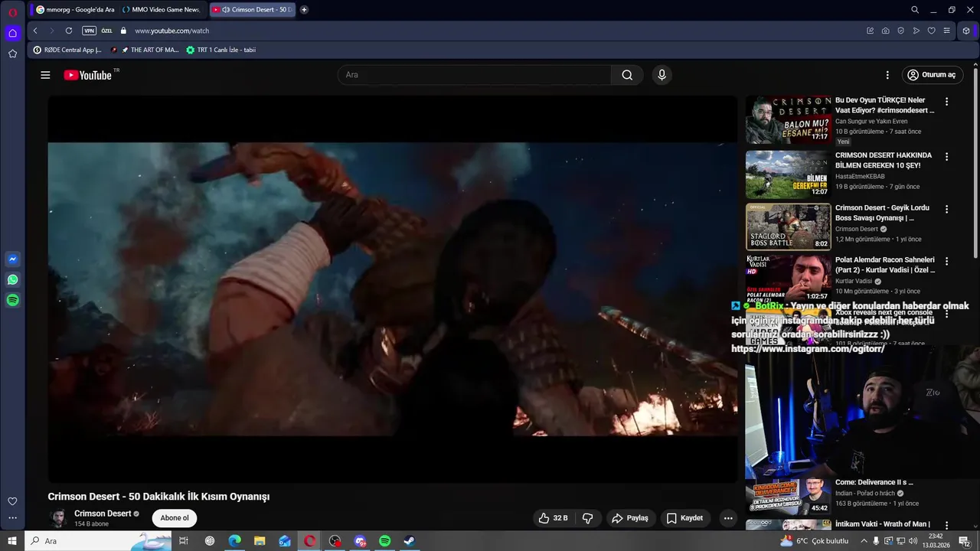Click the 'Abone ol' subscribe button
Image resolution: width=980 pixels, height=551 pixels.
point(175,518)
